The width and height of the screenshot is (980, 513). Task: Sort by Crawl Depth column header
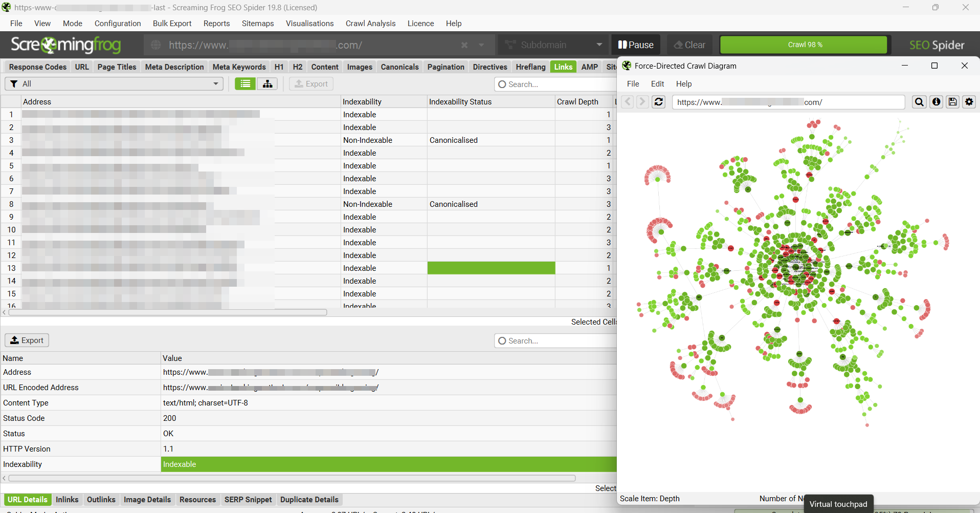pos(584,102)
